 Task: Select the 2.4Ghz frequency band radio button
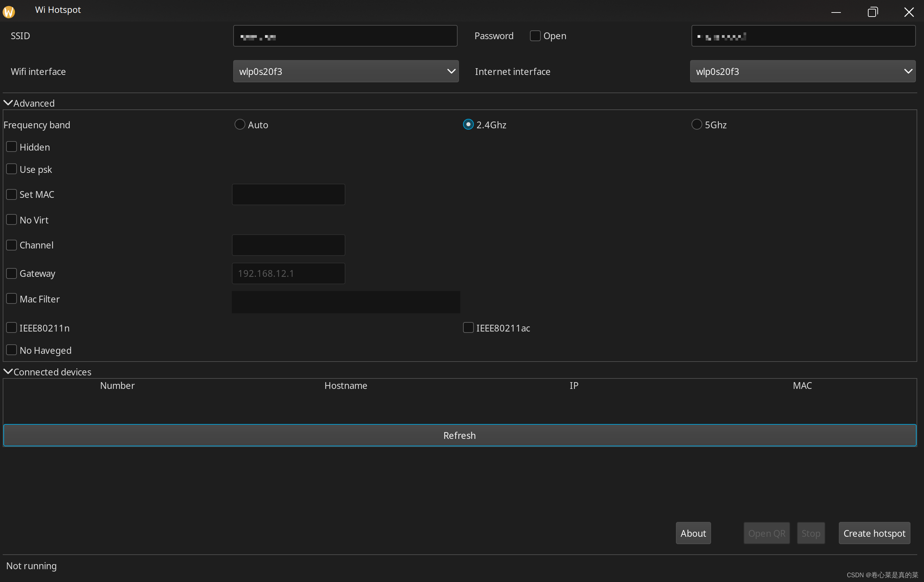click(468, 124)
